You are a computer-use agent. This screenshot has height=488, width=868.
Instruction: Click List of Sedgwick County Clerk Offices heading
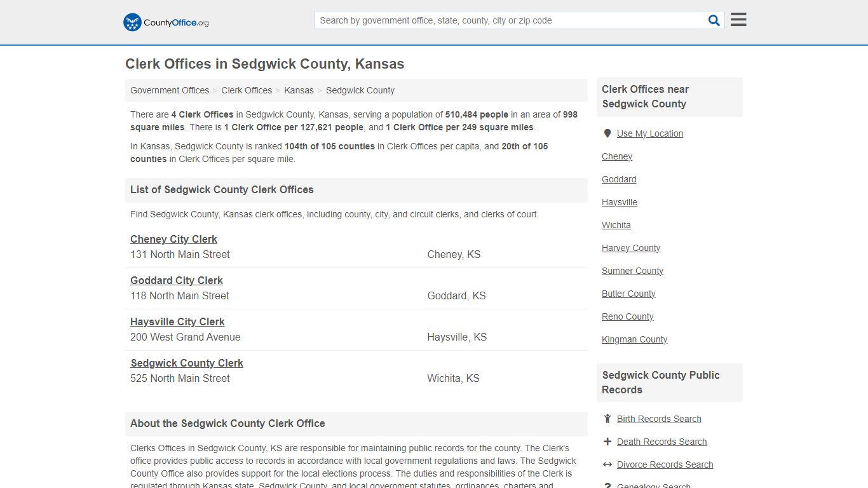(x=222, y=189)
